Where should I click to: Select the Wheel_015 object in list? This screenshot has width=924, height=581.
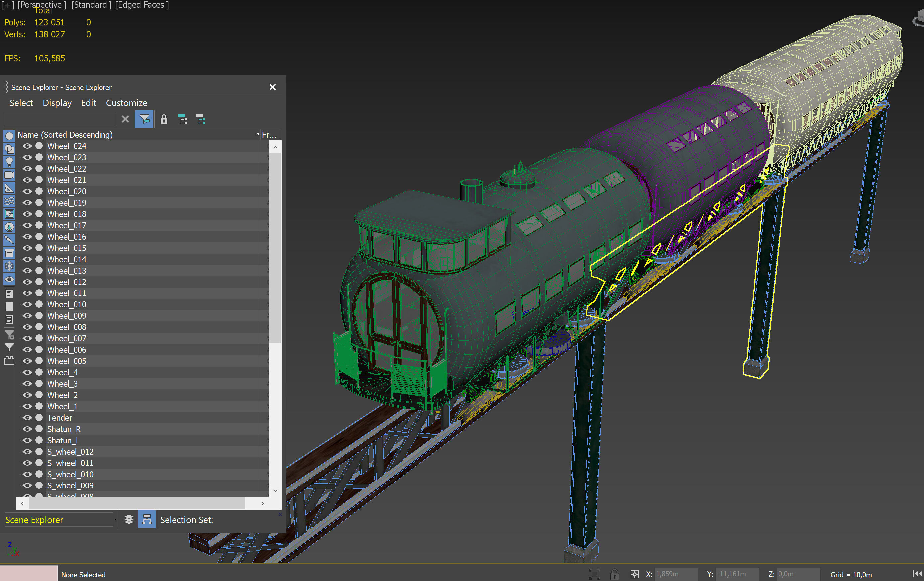67,248
